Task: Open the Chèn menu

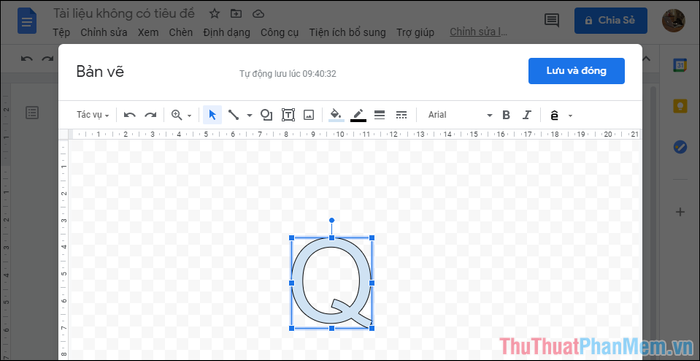Action: [x=181, y=33]
